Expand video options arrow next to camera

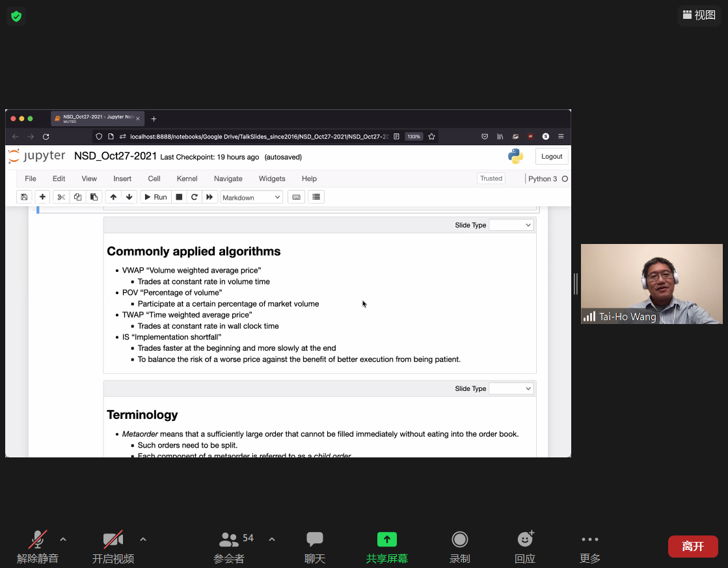click(143, 539)
